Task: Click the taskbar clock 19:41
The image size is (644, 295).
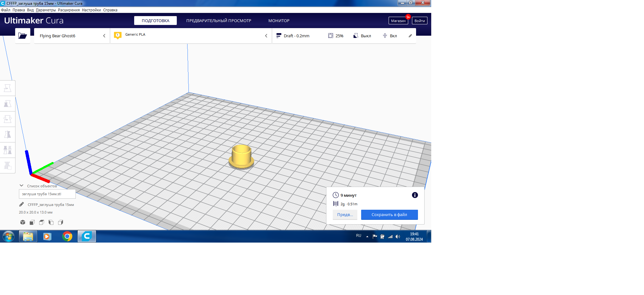Action: 414,234
